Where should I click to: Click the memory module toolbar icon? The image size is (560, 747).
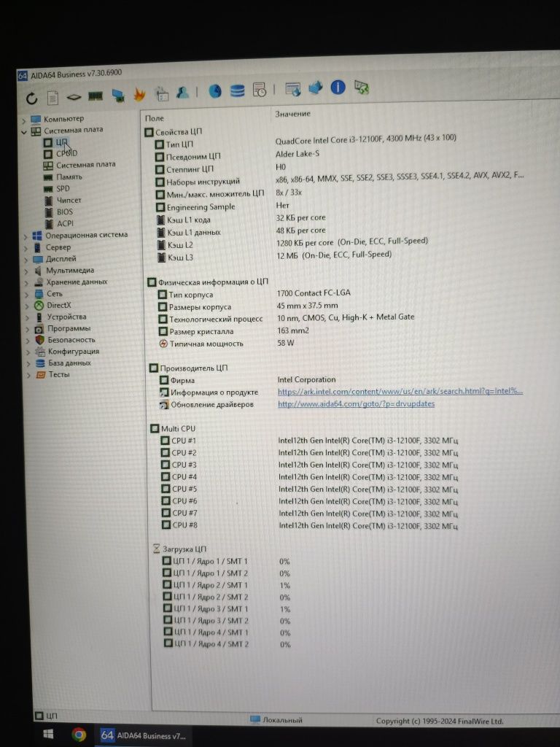point(96,96)
